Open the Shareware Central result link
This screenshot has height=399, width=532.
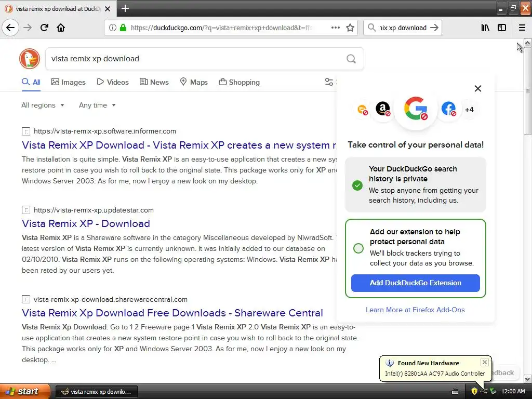tap(172, 313)
